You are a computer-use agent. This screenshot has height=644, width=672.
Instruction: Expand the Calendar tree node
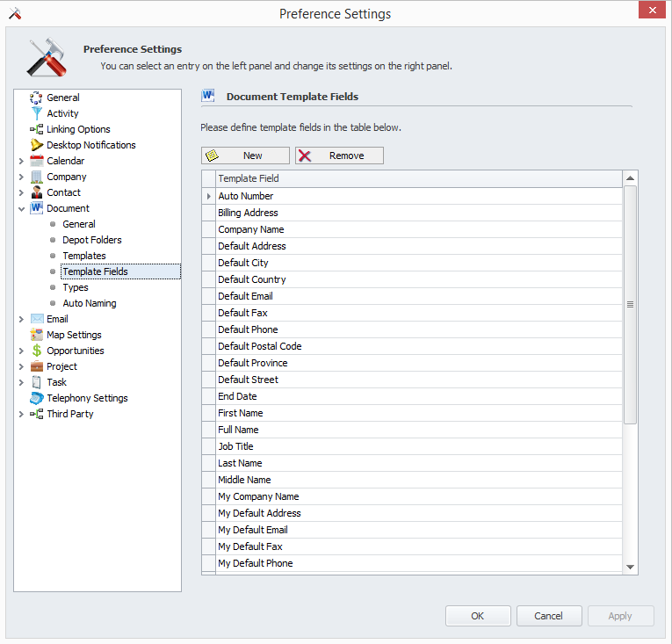coord(21,161)
